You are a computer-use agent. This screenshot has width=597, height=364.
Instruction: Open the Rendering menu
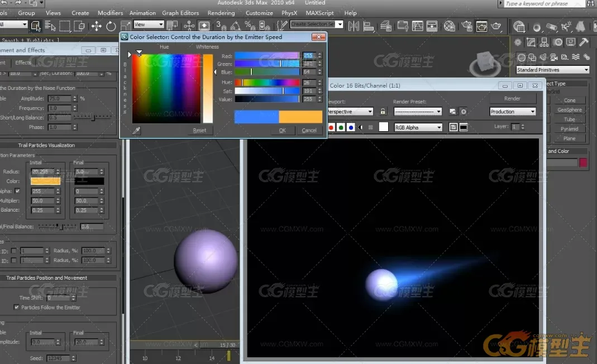click(221, 13)
